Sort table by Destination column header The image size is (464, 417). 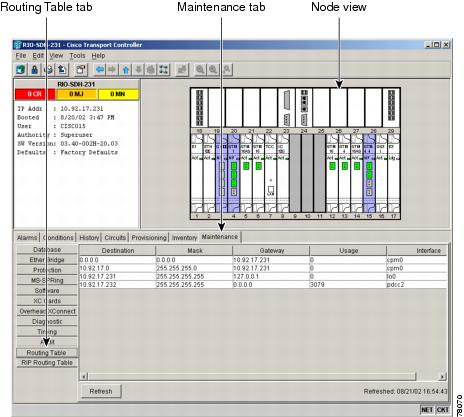coord(118,251)
